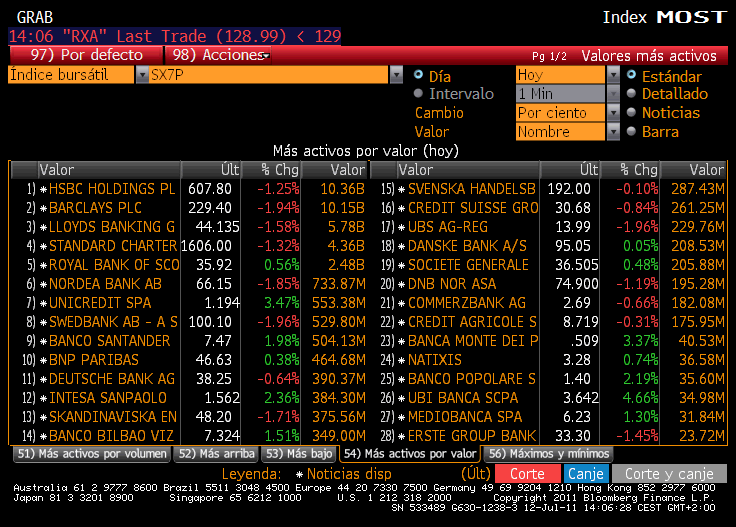
Task: Click the Por ciento field
Action: [560, 113]
